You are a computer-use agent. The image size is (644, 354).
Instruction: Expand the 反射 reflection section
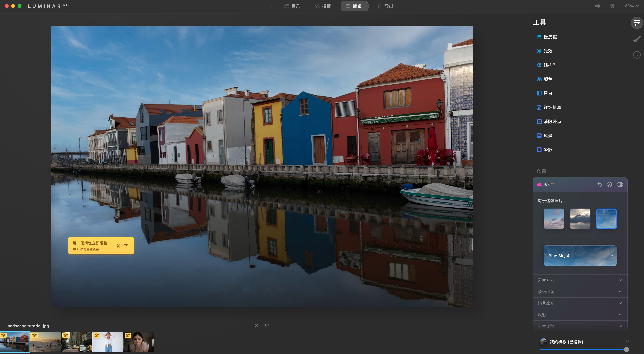(x=580, y=315)
